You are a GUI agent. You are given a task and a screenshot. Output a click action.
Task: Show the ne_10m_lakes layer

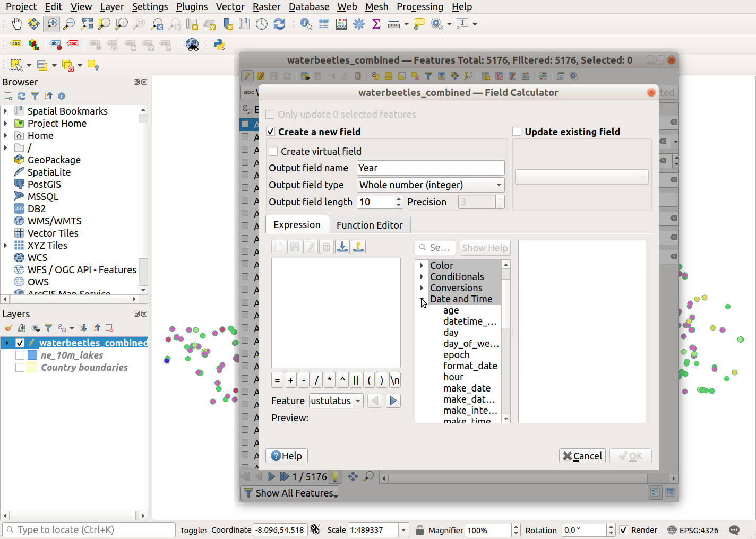tap(20, 355)
